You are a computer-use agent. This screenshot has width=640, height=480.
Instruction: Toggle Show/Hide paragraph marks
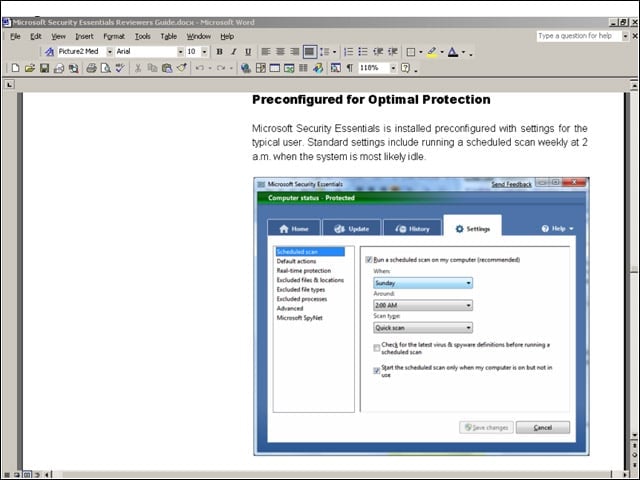click(350, 68)
